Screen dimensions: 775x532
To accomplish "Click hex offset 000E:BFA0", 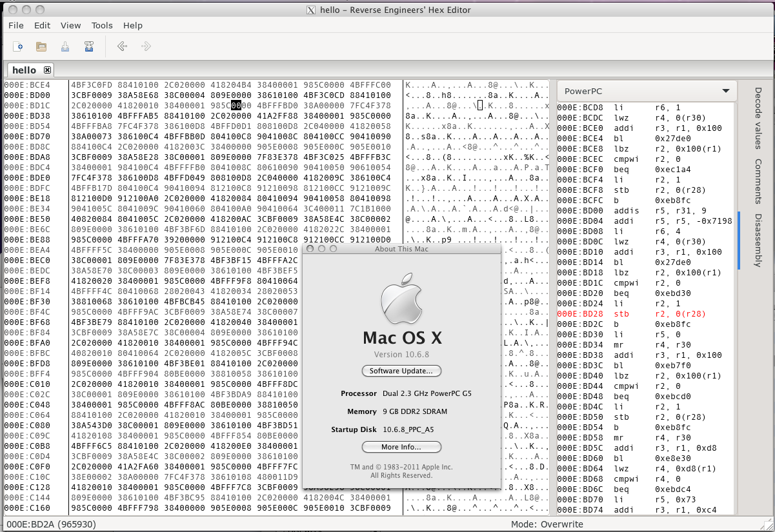I will (x=27, y=343).
